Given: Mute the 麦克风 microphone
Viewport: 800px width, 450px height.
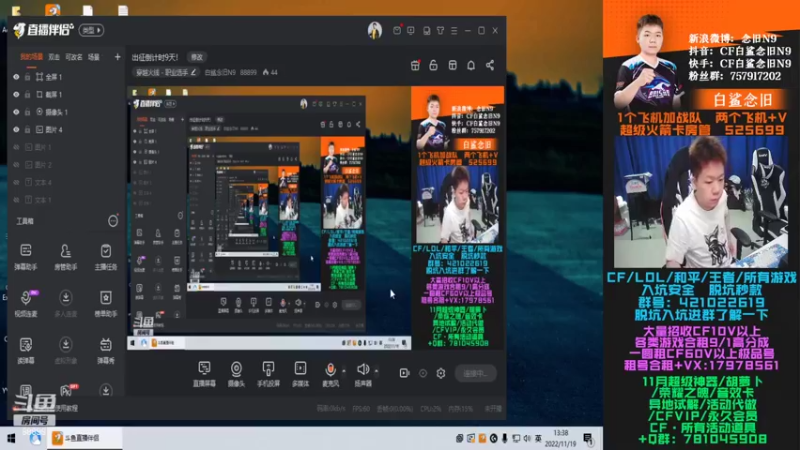Looking at the screenshot, I should [331, 373].
